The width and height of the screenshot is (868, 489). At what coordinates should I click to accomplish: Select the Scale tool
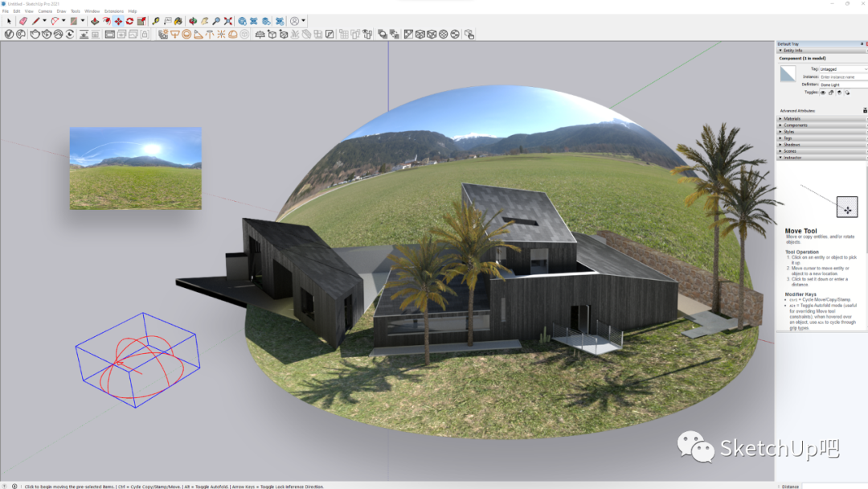(x=141, y=21)
